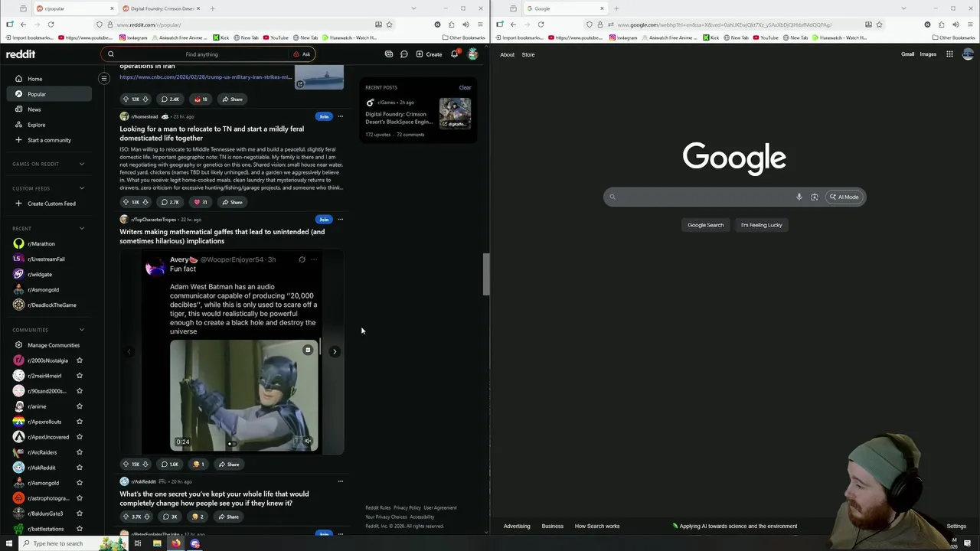Collapse Custom Feeds section

(x=82, y=188)
